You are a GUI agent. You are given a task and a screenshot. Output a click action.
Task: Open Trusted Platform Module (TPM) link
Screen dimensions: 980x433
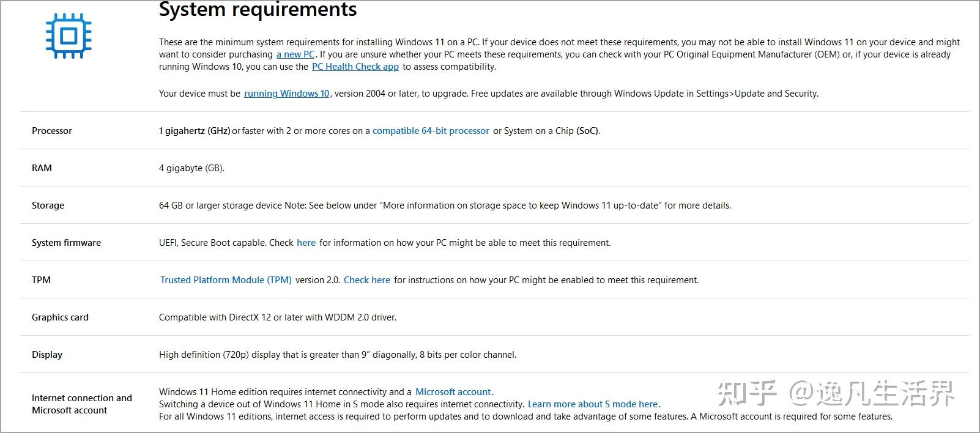tap(226, 280)
